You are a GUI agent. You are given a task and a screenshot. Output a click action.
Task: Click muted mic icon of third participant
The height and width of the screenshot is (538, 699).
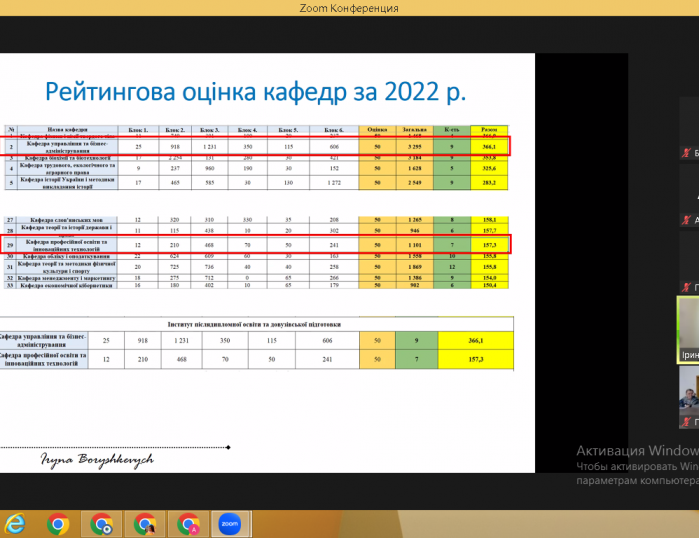[x=686, y=287]
